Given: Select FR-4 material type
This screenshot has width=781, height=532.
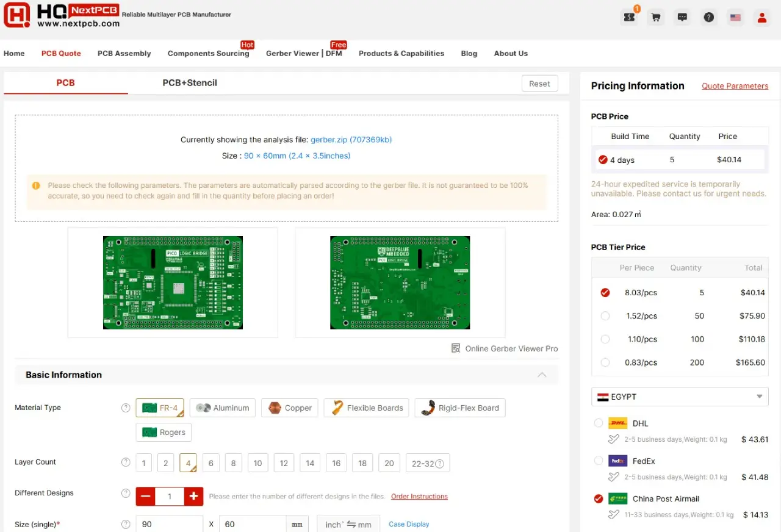Looking at the screenshot, I should [x=160, y=408].
